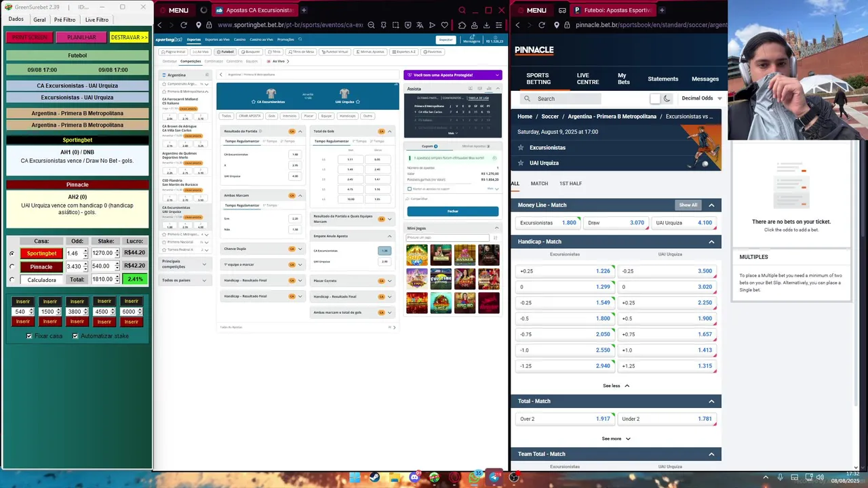Viewport: 868px width, 488px height.
Task: Collapse Total - Match section on Pinnacle
Action: click(x=711, y=401)
